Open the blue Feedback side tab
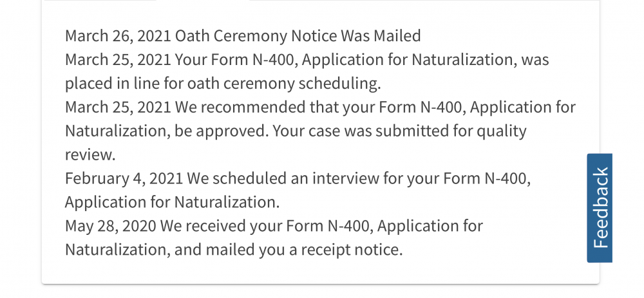The height and width of the screenshot is (298, 644). click(x=600, y=208)
